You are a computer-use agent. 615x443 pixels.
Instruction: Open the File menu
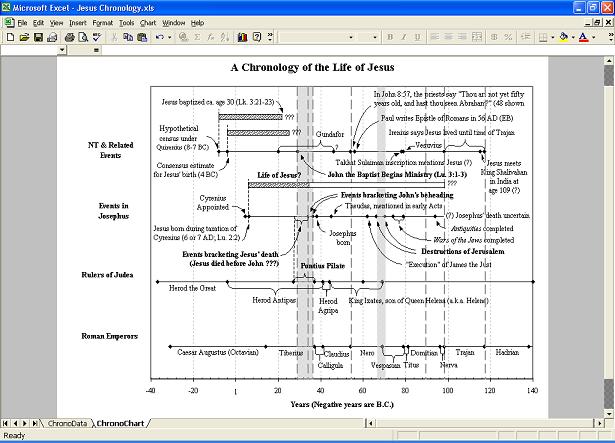coord(22,23)
